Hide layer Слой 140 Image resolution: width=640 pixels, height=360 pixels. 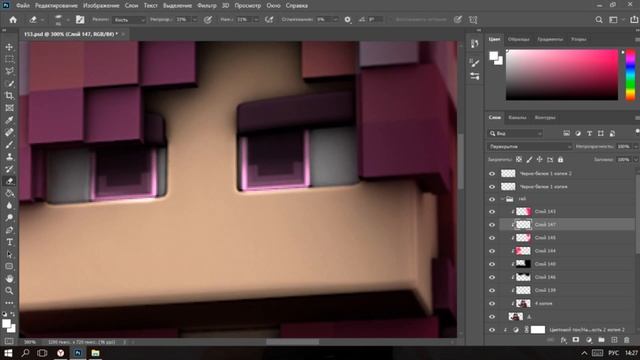[x=492, y=264]
